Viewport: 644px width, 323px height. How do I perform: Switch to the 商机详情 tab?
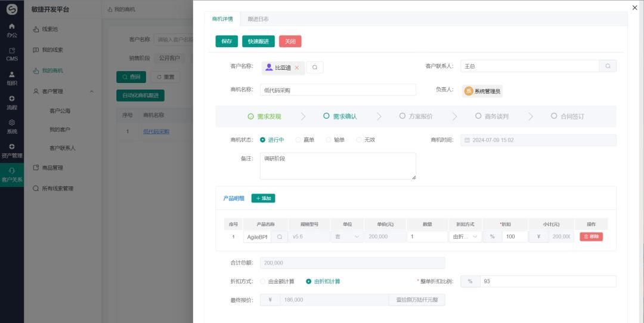pos(222,19)
